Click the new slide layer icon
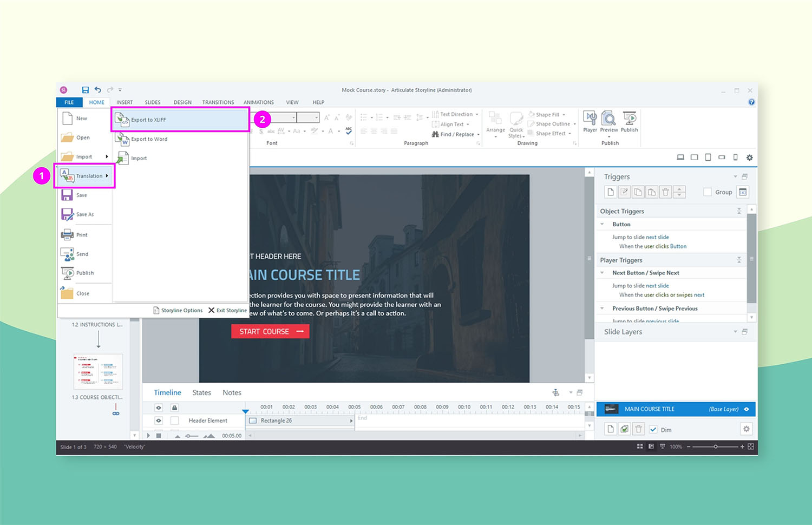Image resolution: width=812 pixels, height=525 pixels. coord(610,429)
